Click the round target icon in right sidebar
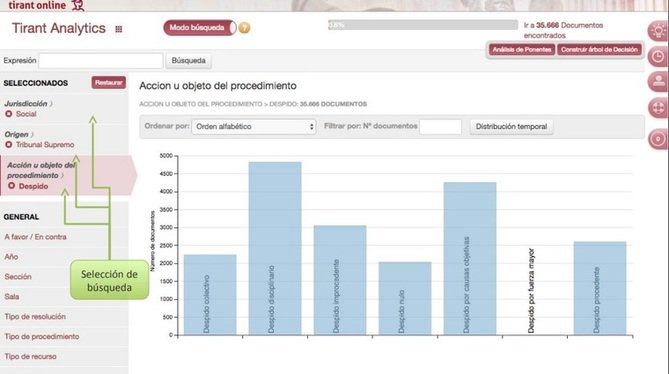Viewport: 669px width, 374px height. pos(658,139)
